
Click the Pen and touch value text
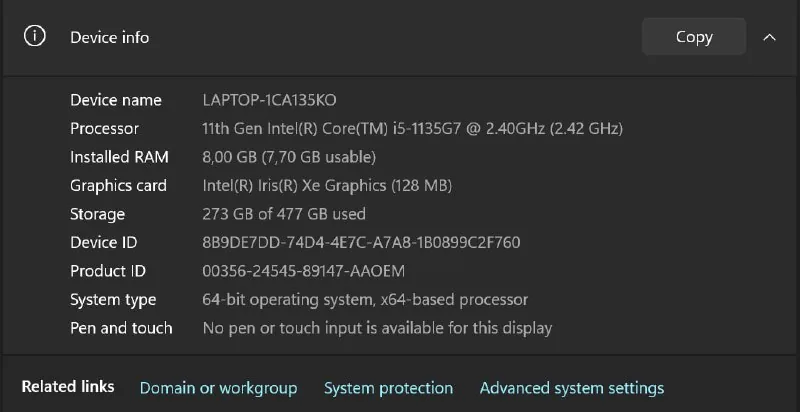point(377,328)
